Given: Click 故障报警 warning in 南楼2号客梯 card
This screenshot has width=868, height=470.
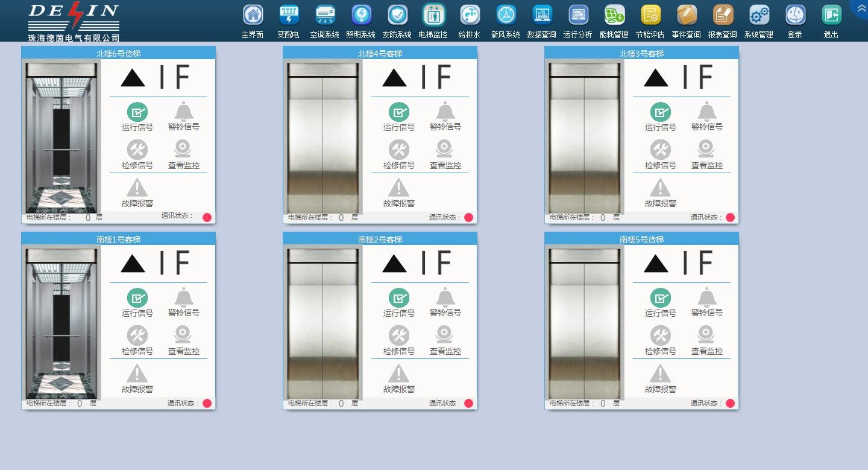Looking at the screenshot, I should [399, 373].
